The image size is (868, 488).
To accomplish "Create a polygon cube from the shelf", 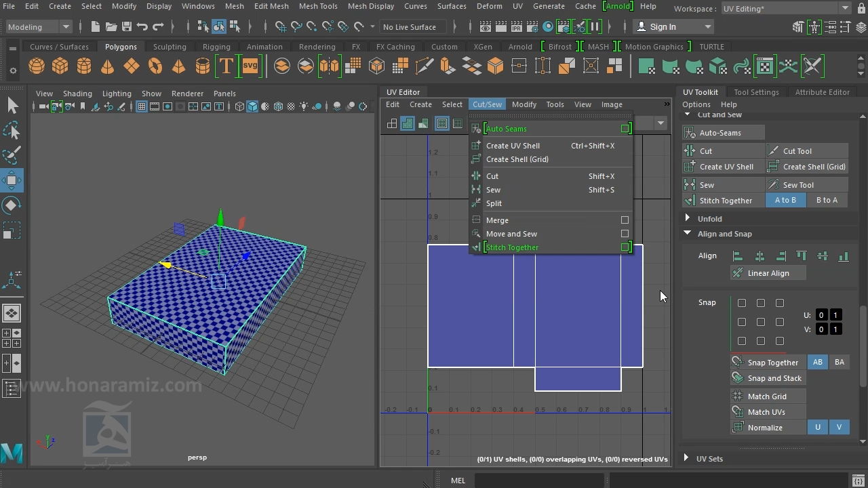I will click(x=60, y=66).
